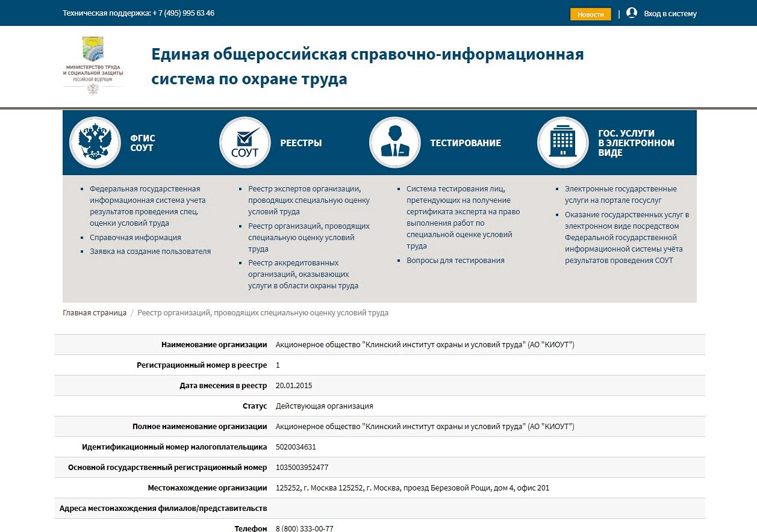The image size is (757, 532).
Task: Click the user profile icon near Вход в систему
Action: [631, 12]
